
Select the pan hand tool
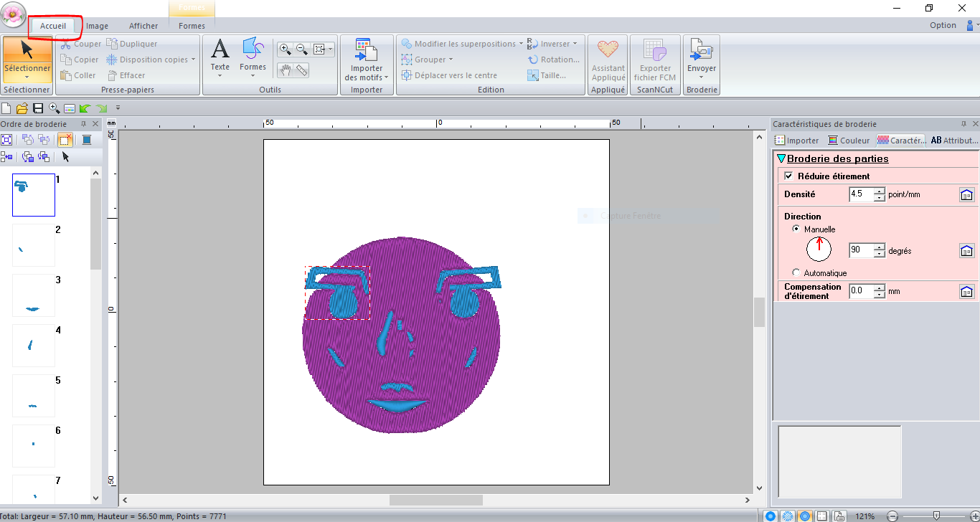point(286,70)
